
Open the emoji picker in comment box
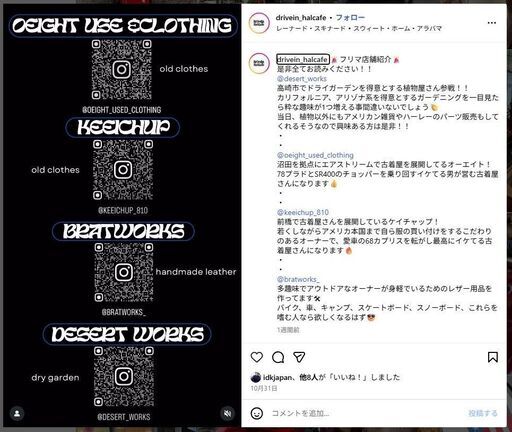257,413
